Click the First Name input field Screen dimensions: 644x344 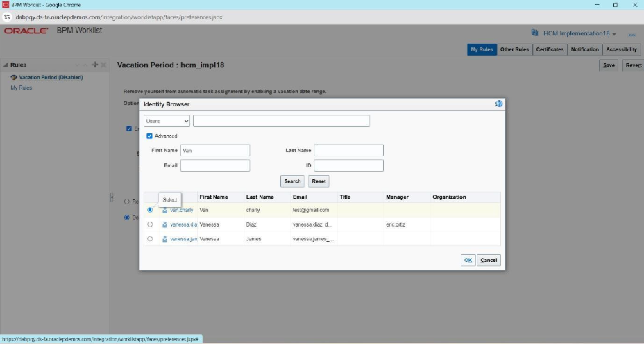coord(215,150)
